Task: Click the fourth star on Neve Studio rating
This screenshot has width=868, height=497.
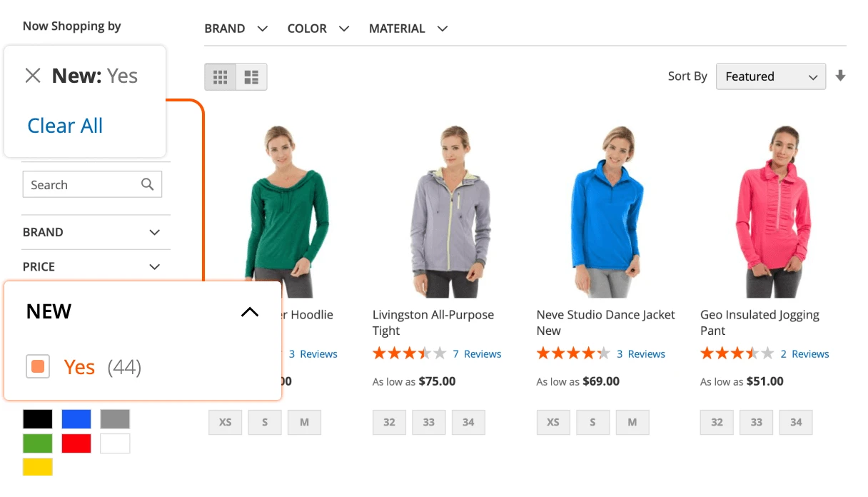Action: [x=587, y=353]
